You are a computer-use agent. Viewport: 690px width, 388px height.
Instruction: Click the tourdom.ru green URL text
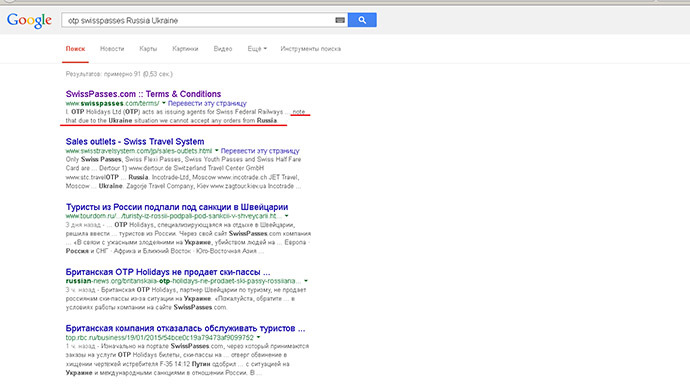pos(173,216)
